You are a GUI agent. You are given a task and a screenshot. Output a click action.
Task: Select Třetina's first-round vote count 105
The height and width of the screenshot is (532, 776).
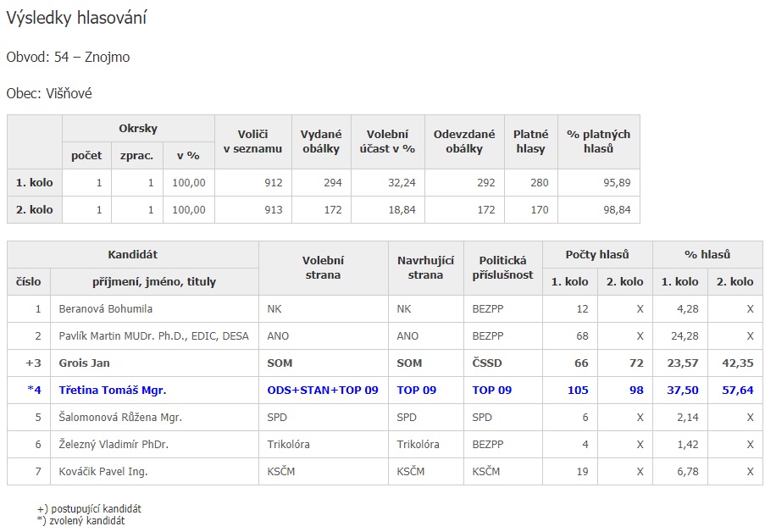(x=578, y=391)
